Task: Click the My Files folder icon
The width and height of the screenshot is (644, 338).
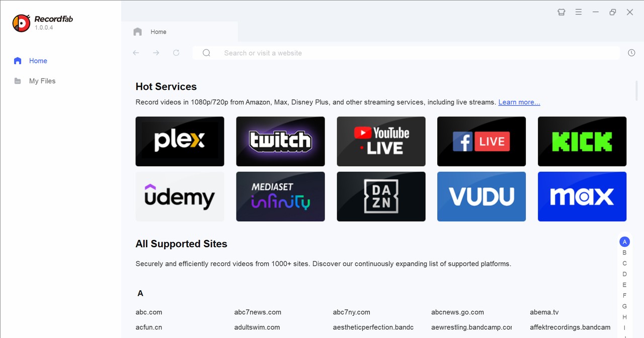Action: tap(18, 81)
